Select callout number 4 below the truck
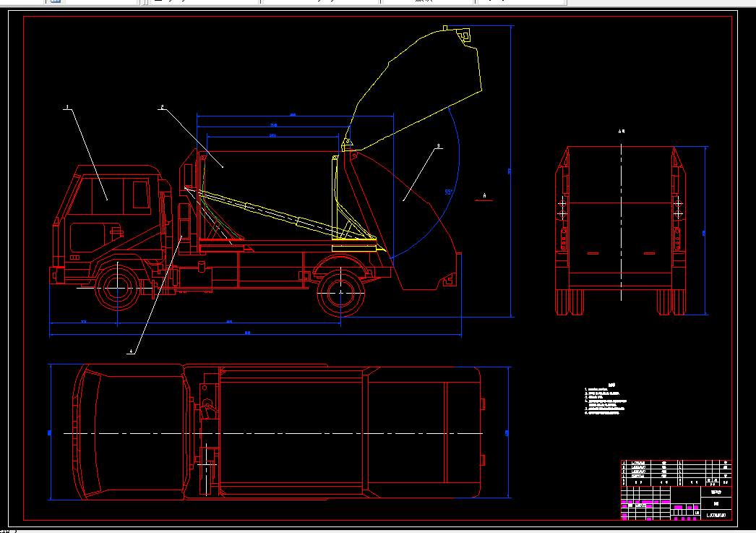Viewport: 756px width, 533px height. pyautogui.click(x=131, y=351)
